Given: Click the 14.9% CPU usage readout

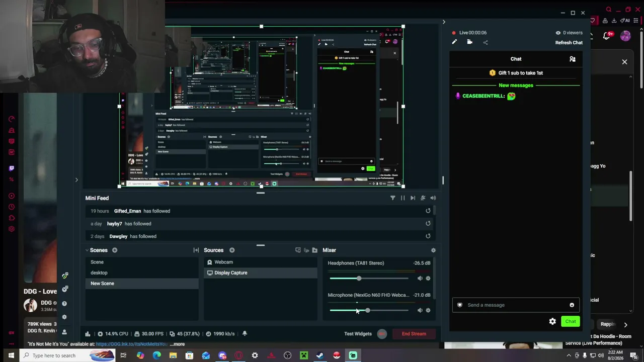Looking at the screenshot, I should (x=113, y=334).
